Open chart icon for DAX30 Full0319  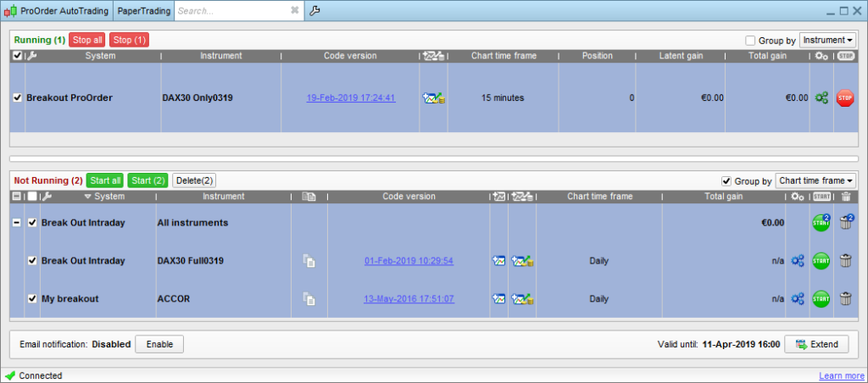coord(498,261)
